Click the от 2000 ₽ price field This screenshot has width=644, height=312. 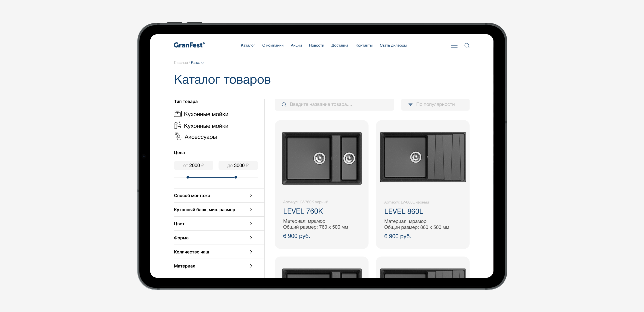pos(194,165)
